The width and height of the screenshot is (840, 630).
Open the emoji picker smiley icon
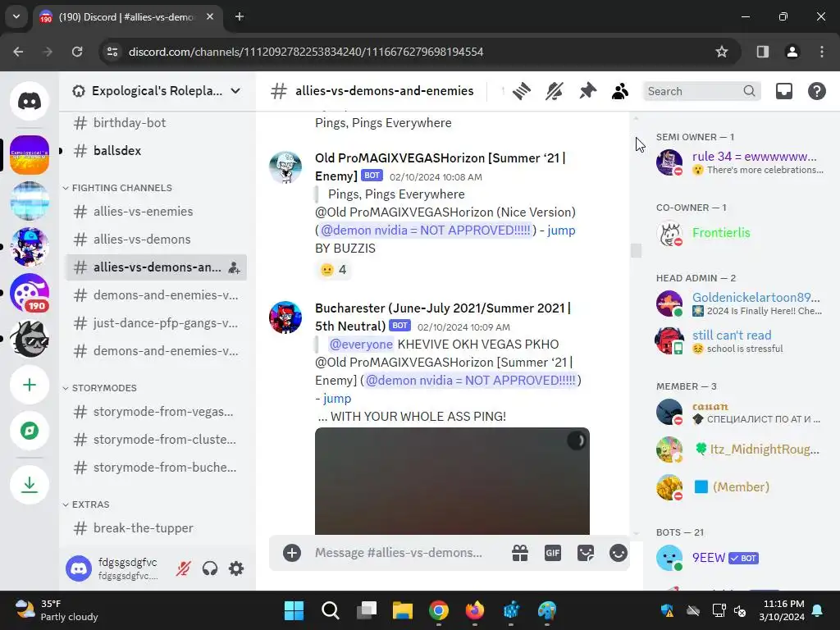(619, 553)
